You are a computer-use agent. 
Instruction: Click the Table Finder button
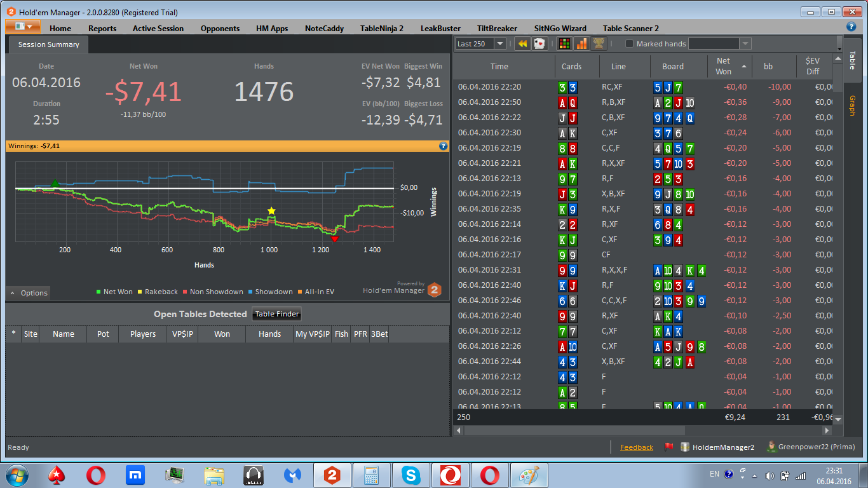(x=276, y=314)
